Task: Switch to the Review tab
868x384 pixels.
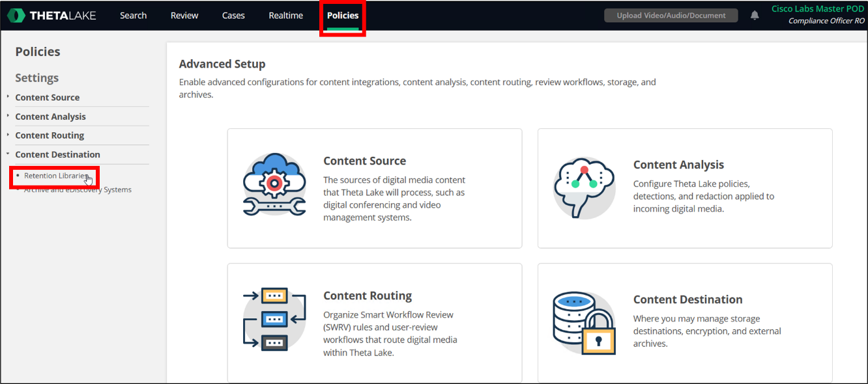Action: 184,16
